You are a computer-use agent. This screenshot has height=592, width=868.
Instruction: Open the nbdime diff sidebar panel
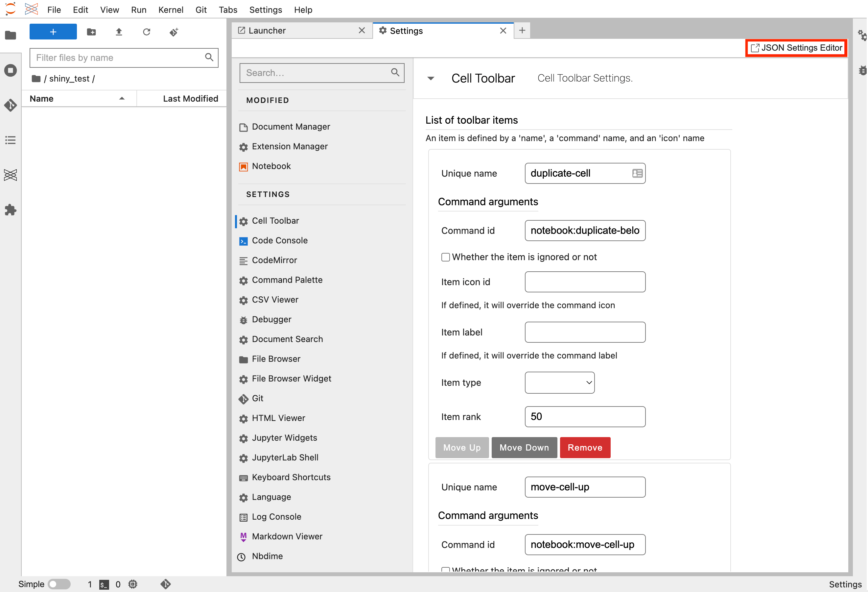[11, 175]
